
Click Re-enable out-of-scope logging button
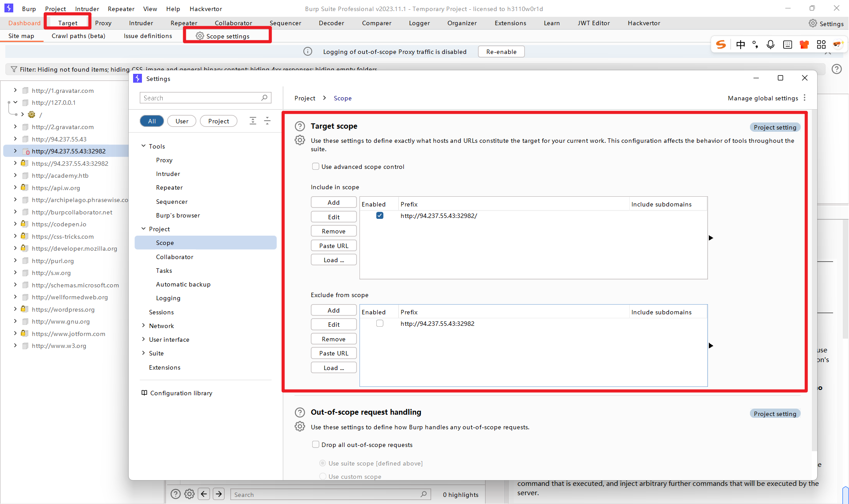click(501, 52)
